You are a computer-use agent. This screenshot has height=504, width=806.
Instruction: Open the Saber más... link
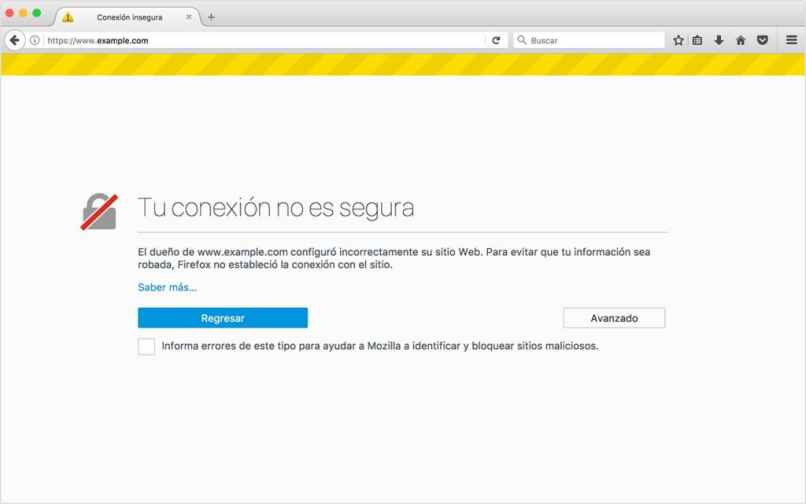[167, 287]
